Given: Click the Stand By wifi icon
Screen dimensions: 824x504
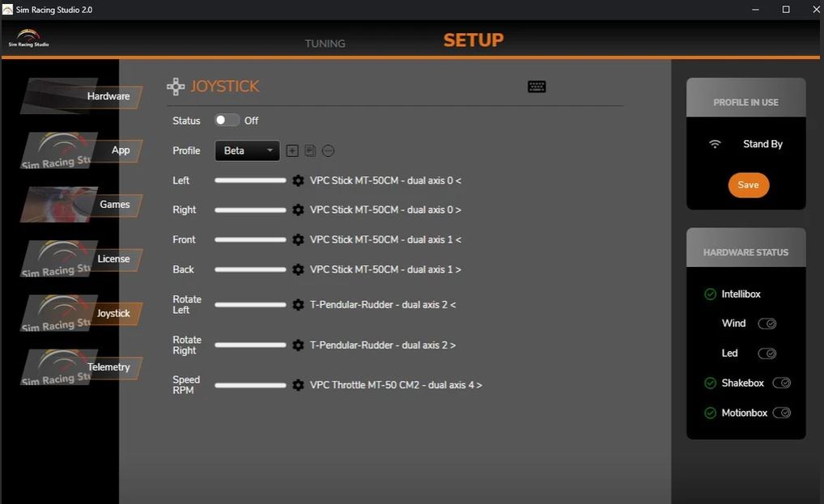Looking at the screenshot, I should pyautogui.click(x=715, y=144).
